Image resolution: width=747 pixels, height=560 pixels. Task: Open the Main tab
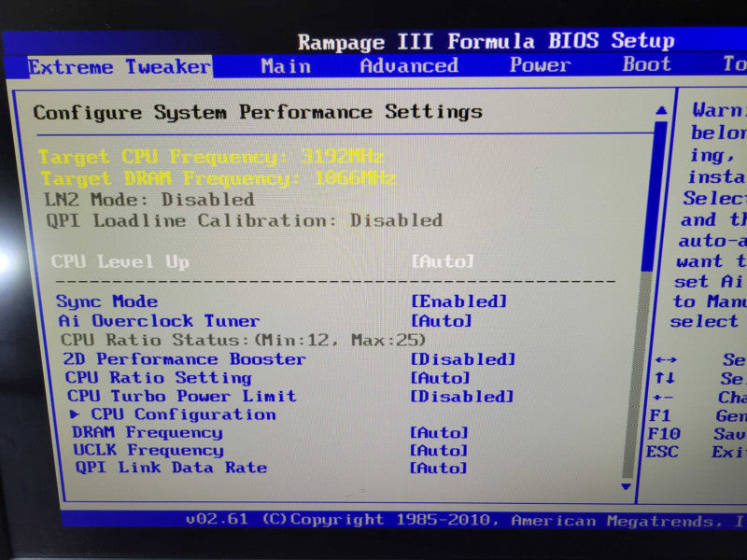tap(286, 66)
